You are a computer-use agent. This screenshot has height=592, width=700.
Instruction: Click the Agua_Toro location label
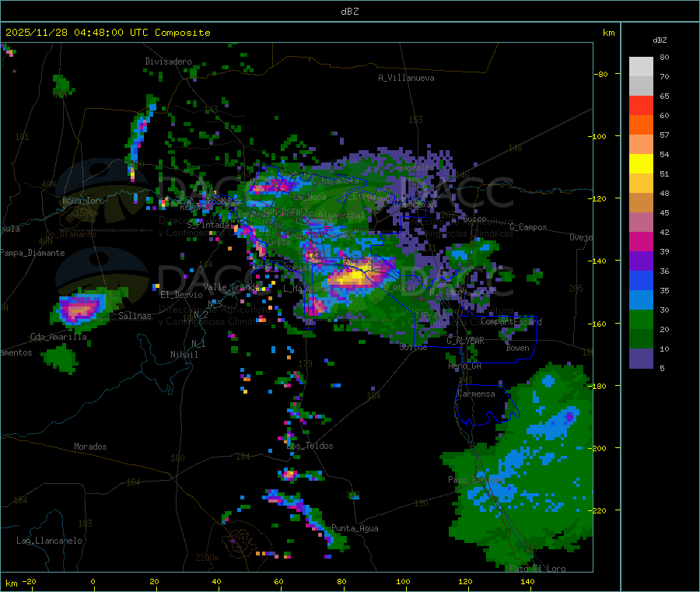pyautogui.click(x=83, y=201)
